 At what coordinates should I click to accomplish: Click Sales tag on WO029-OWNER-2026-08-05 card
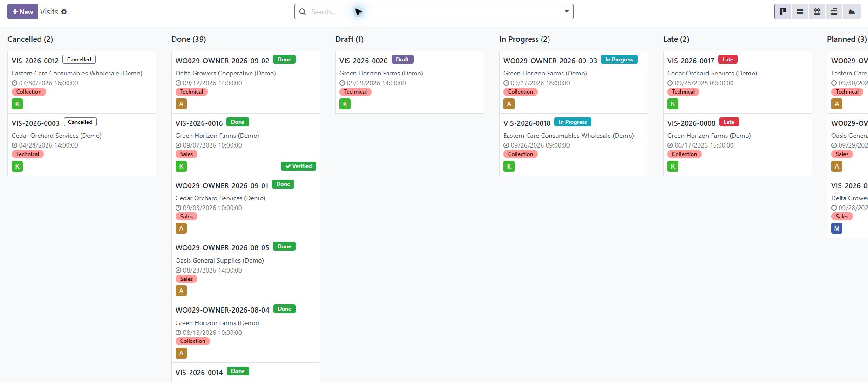click(186, 279)
